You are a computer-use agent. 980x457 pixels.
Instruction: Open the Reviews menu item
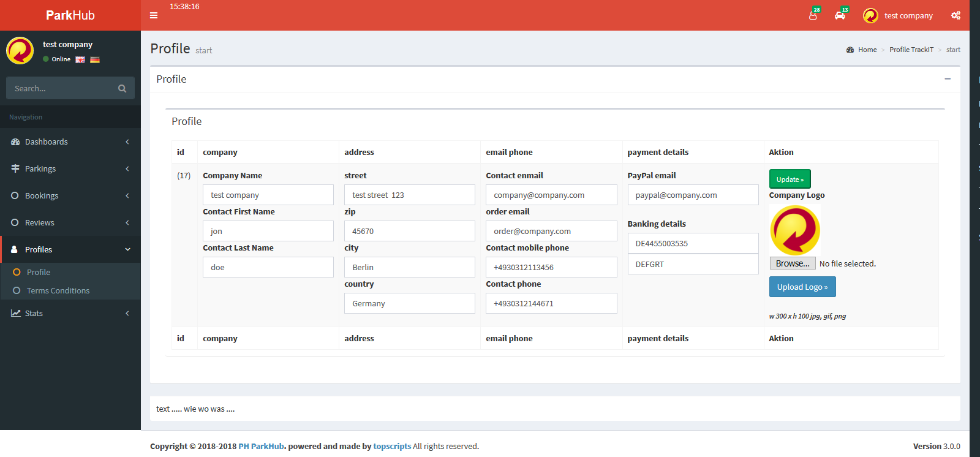(70, 222)
